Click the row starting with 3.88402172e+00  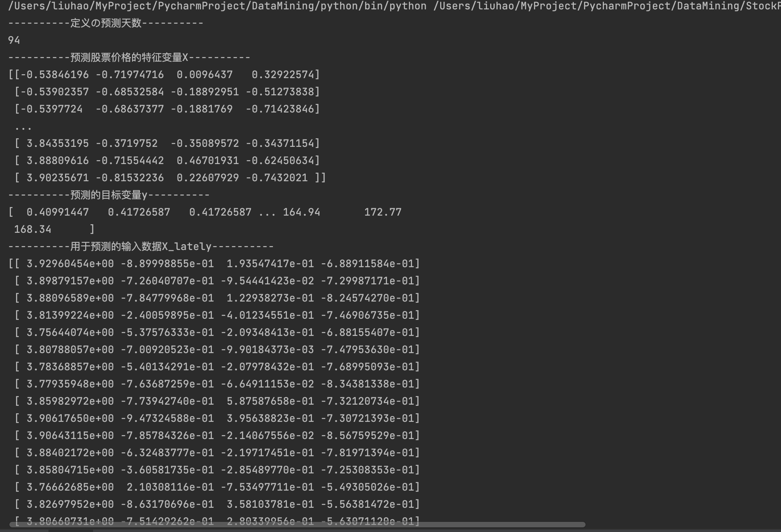217,453
